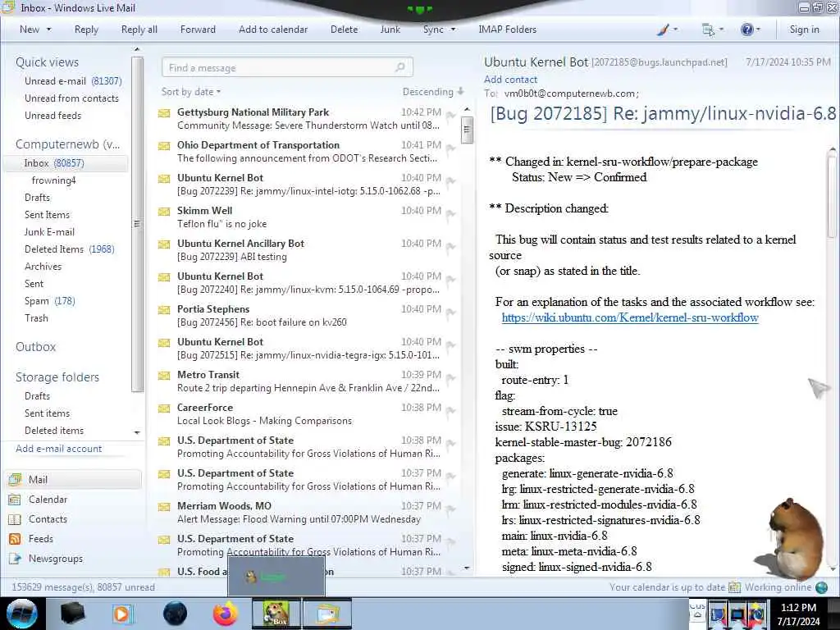
Task: Open the Windows Live Mail taskbar button
Action: 327,614
